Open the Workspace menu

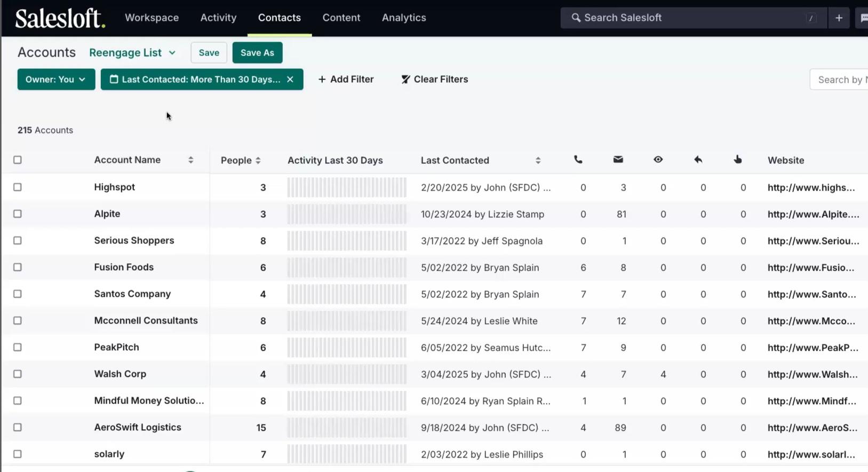pyautogui.click(x=152, y=18)
